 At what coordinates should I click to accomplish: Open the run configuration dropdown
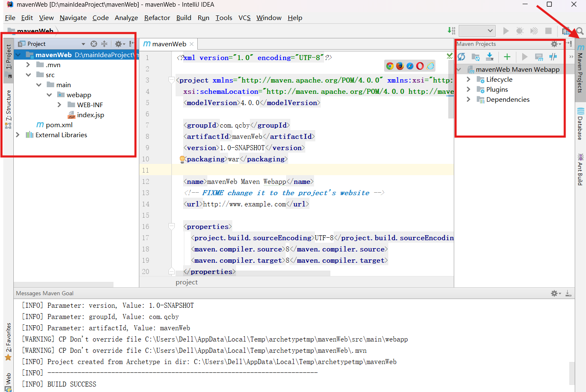click(x=477, y=31)
